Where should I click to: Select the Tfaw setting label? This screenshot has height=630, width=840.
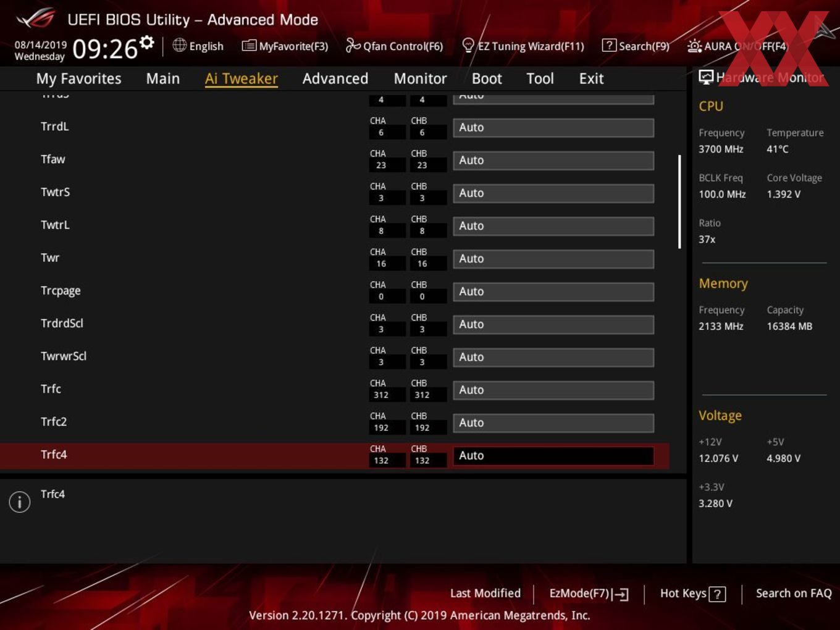pos(53,159)
